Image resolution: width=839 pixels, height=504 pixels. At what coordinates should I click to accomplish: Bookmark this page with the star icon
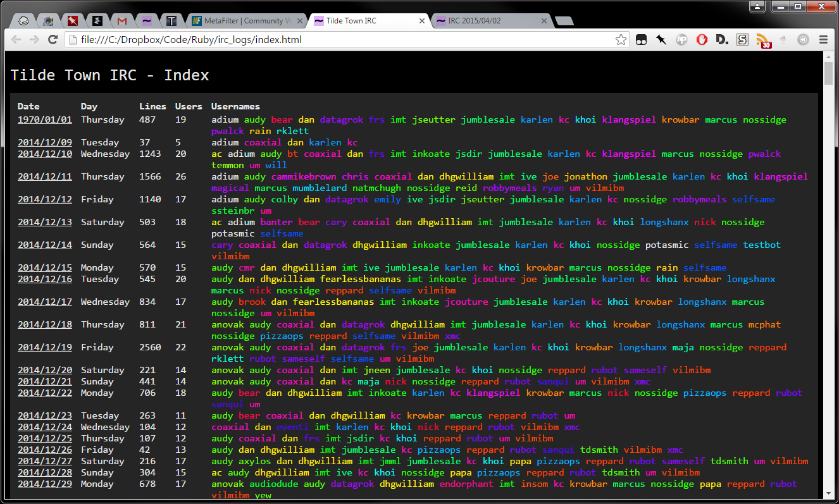coord(621,40)
